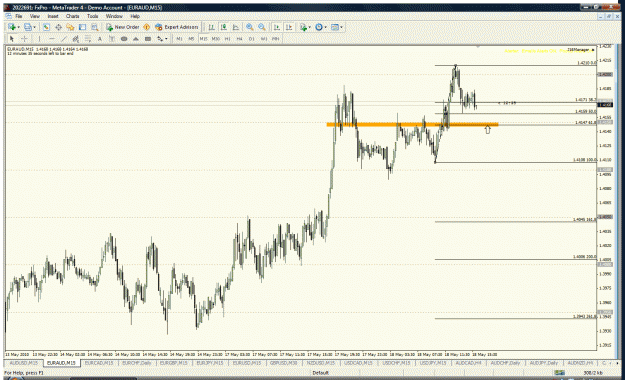This screenshot has height=380, width=625.
Task: Switch timeframe to H4
Action: tap(240, 39)
